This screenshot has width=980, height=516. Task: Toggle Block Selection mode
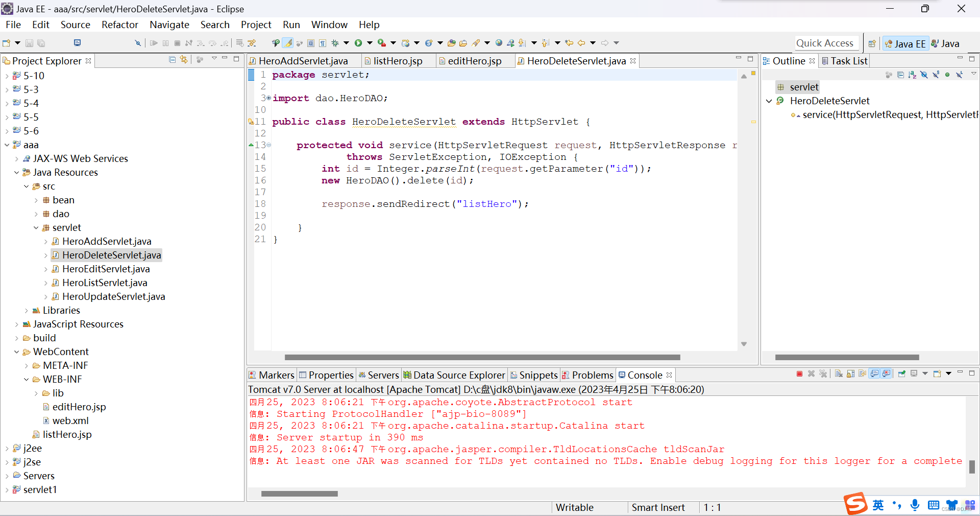[x=310, y=43]
